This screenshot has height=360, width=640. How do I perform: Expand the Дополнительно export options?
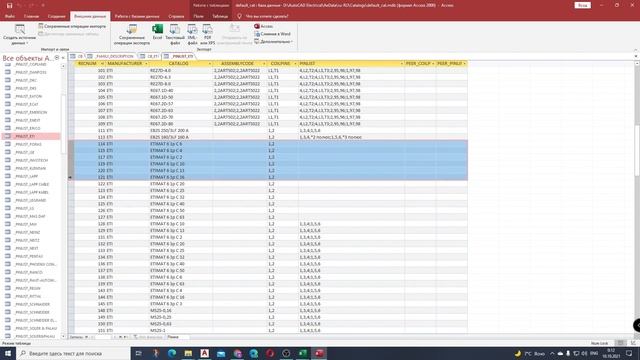click(273, 42)
